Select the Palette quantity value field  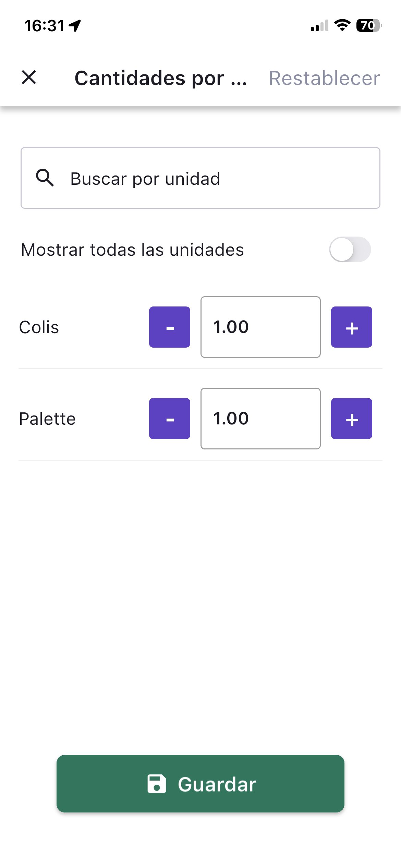[x=260, y=419]
